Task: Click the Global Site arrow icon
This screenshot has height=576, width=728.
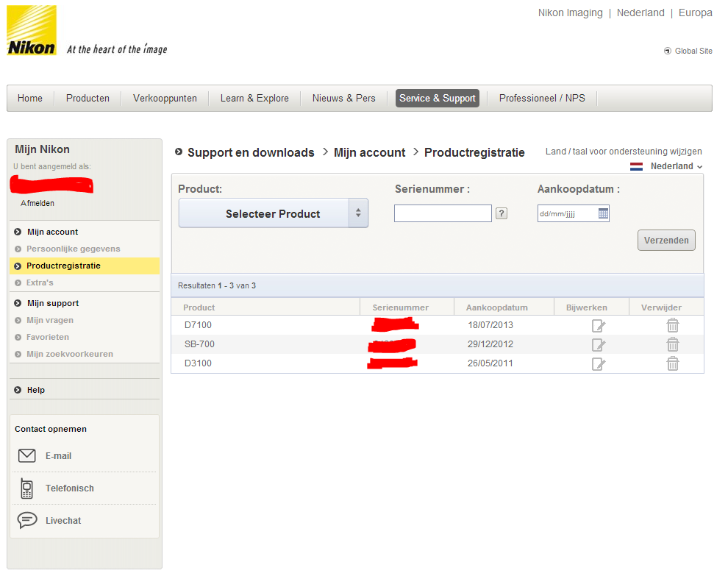Action: click(668, 51)
